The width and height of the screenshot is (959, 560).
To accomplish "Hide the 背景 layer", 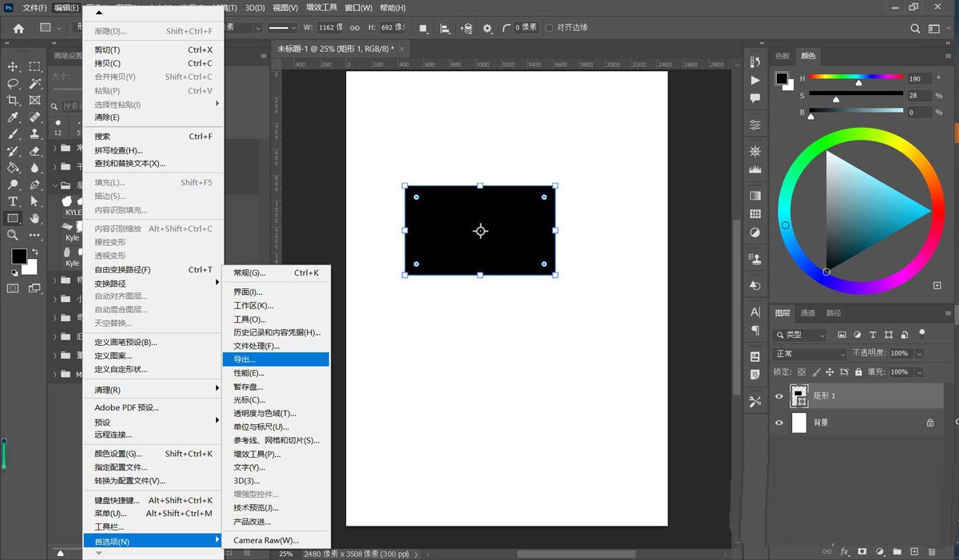I will pos(779,423).
